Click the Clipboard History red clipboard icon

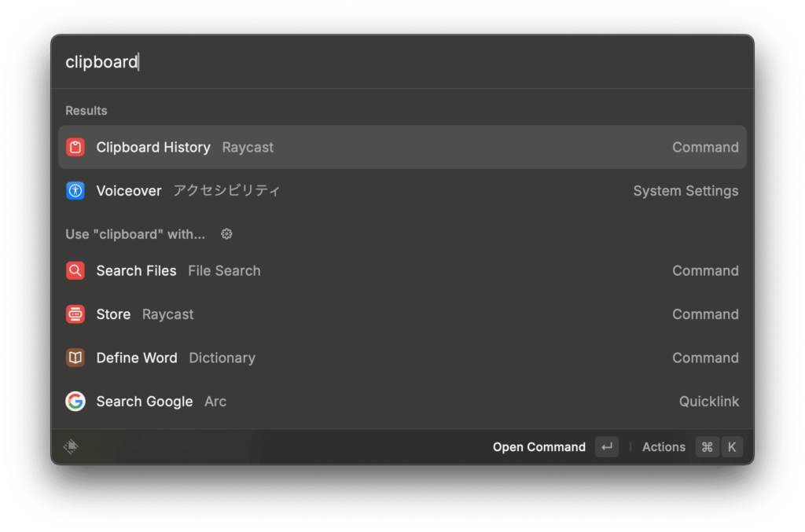click(75, 147)
